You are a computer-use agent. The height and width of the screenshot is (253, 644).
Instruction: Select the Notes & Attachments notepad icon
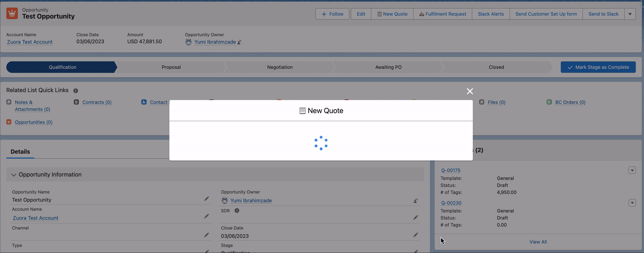(9, 102)
